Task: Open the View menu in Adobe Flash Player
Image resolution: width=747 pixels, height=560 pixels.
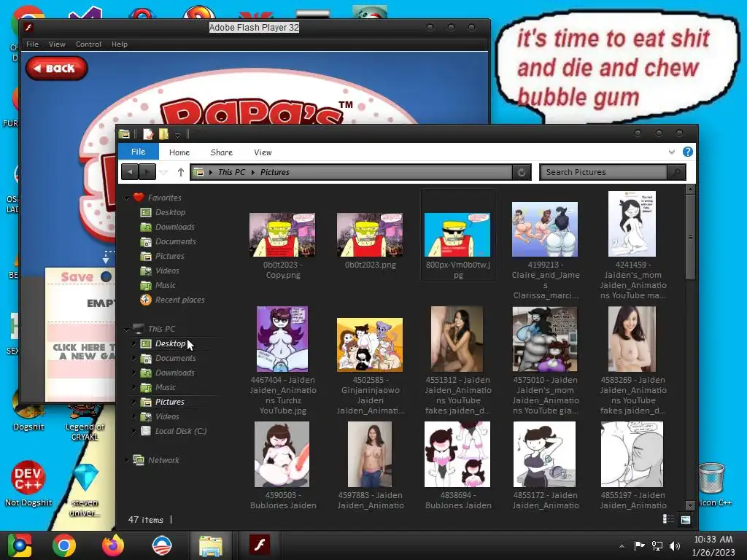Action: (x=57, y=44)
